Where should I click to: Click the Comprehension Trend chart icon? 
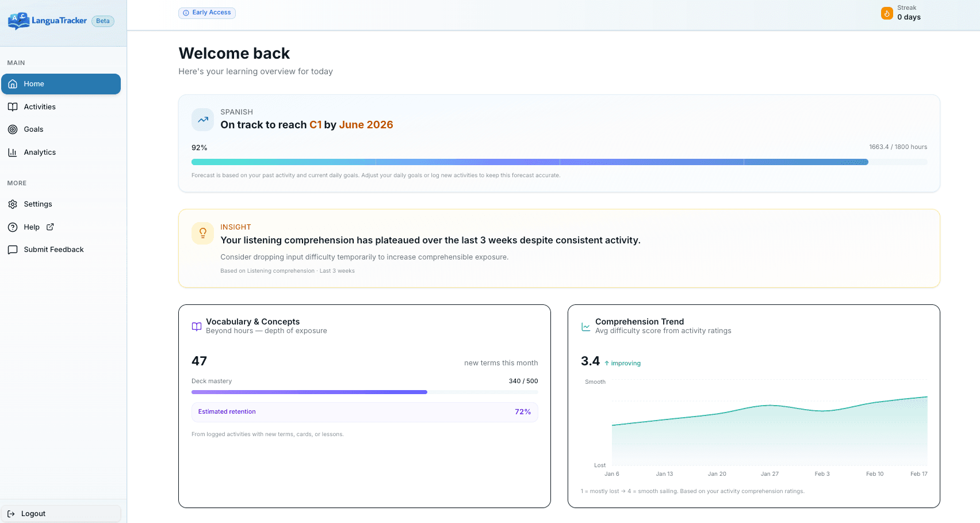coord(585,326)
